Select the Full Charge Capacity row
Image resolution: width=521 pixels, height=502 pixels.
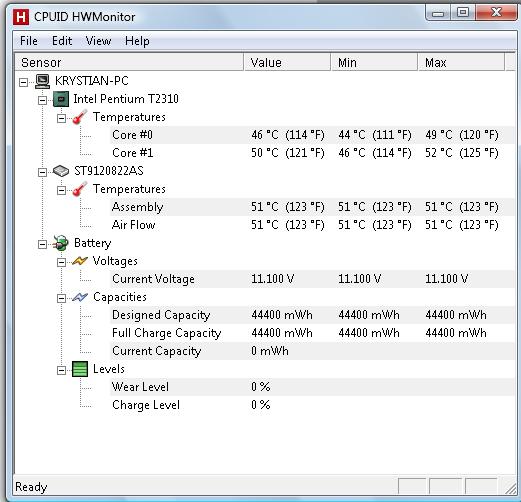pyautogui.click(x=313, y=333)
